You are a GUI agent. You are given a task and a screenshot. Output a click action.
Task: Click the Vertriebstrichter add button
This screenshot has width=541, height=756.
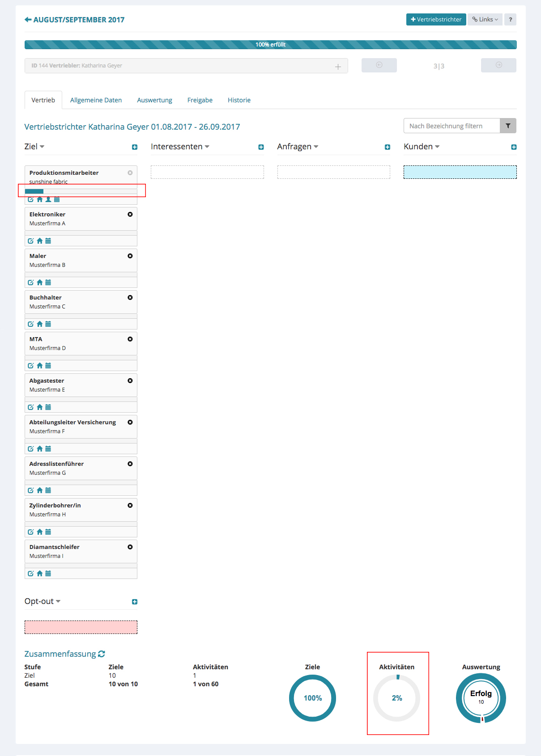tap(436, 20)
